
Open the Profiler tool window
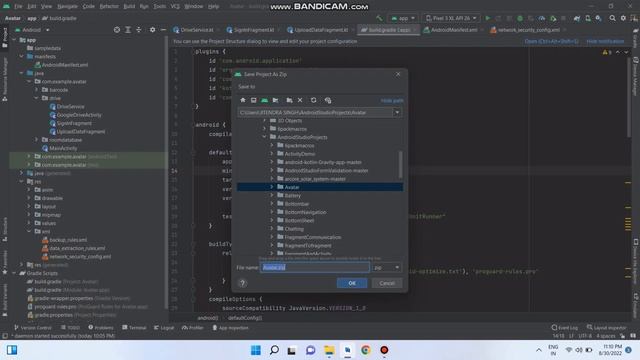point(193,327)
